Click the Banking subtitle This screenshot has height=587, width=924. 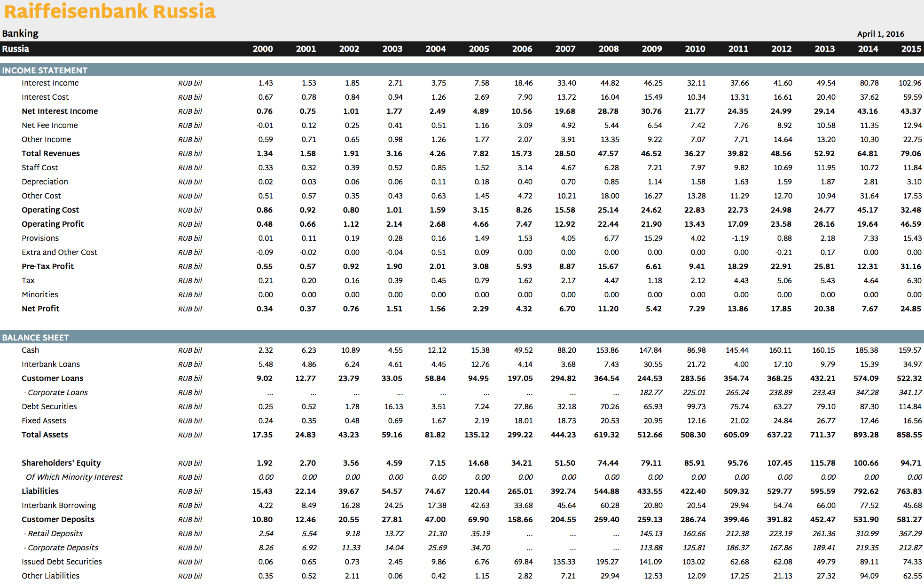tap(20, 33)
